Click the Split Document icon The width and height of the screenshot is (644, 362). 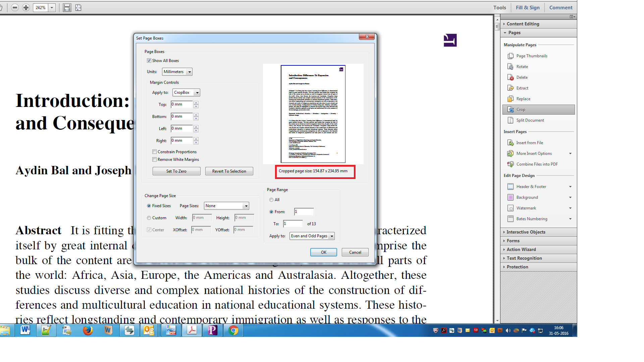tap(511, 120)
